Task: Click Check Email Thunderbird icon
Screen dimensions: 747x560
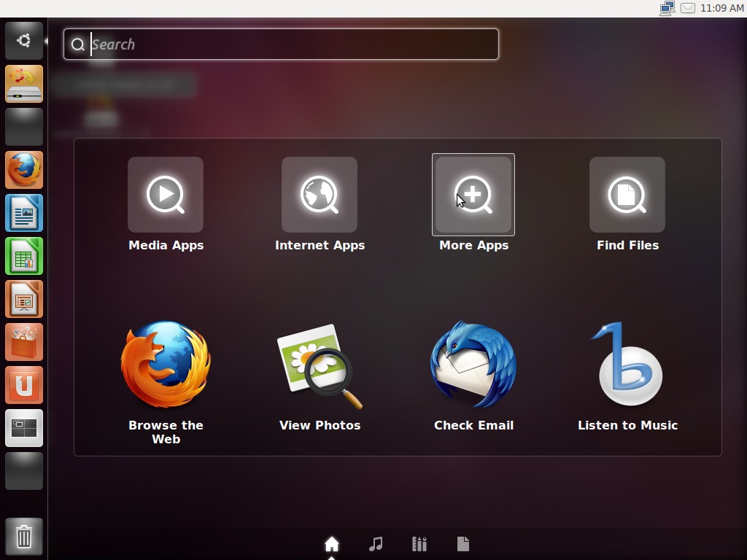Action: click(473, 365)
